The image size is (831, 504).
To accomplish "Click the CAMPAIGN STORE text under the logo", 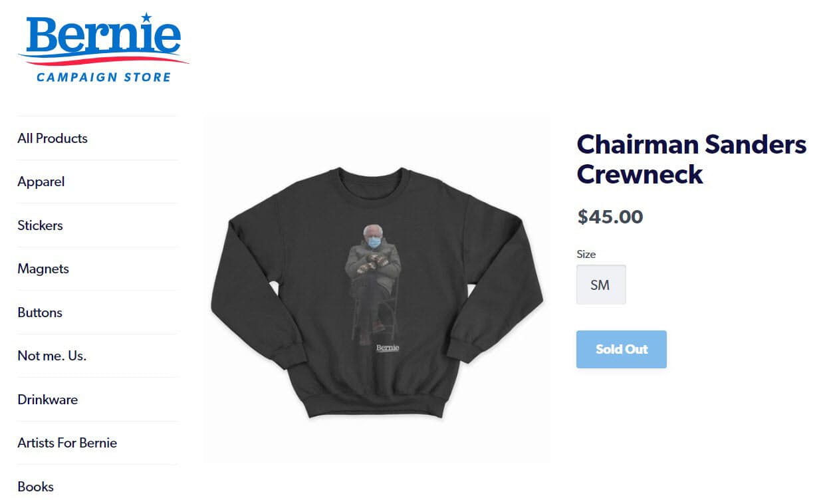I will (x=104, y=77).
